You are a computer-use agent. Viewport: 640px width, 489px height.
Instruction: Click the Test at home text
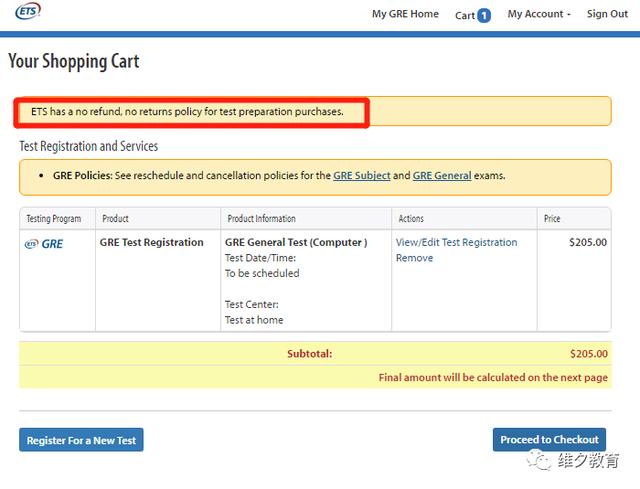coord(254,320)
